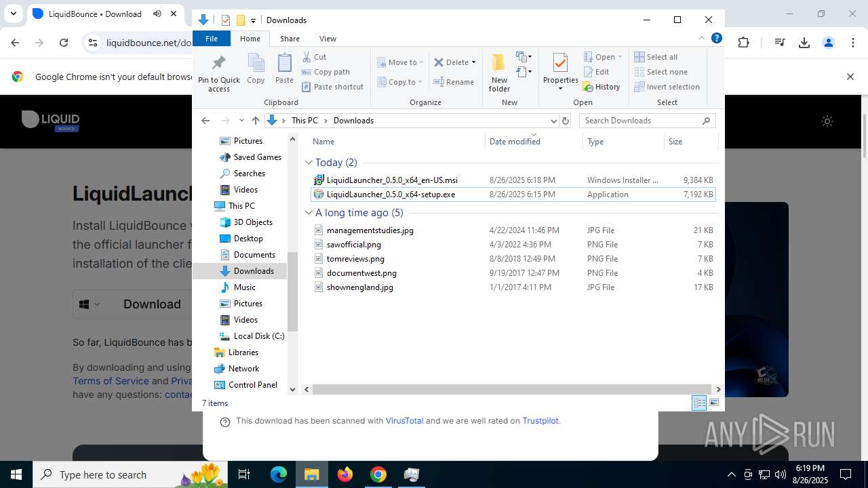Open Chrome downloads toolbar icon
Viewport: 868px width, 488px height.
tap(804, 43)
